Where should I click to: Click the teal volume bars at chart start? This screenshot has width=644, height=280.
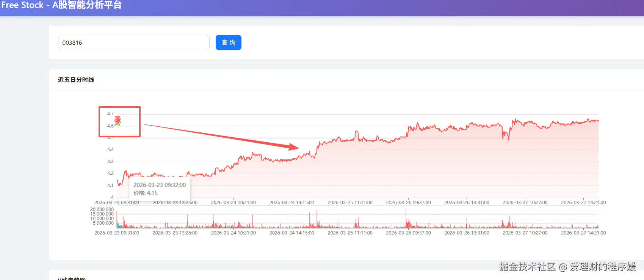point(119,226)
